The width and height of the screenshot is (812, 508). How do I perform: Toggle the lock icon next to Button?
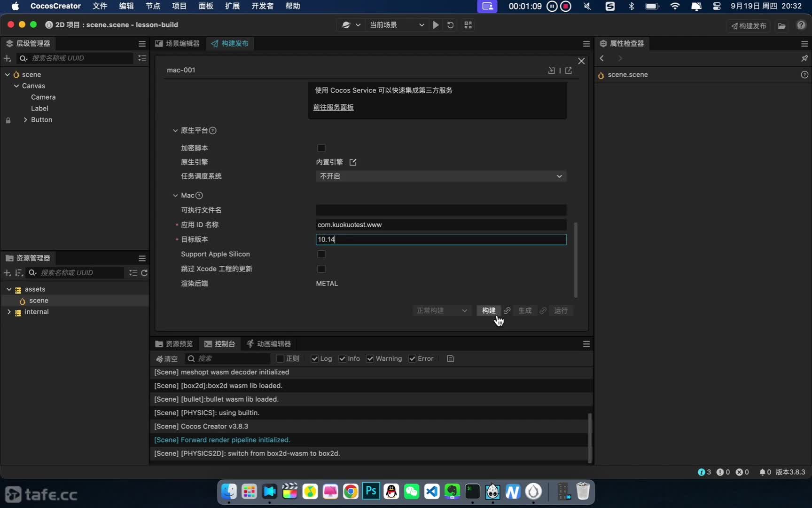8,120
